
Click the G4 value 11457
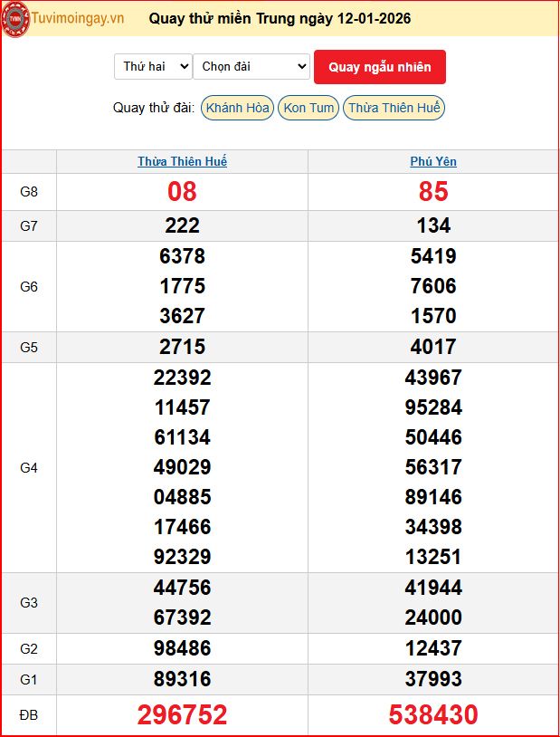click(182, 407)
